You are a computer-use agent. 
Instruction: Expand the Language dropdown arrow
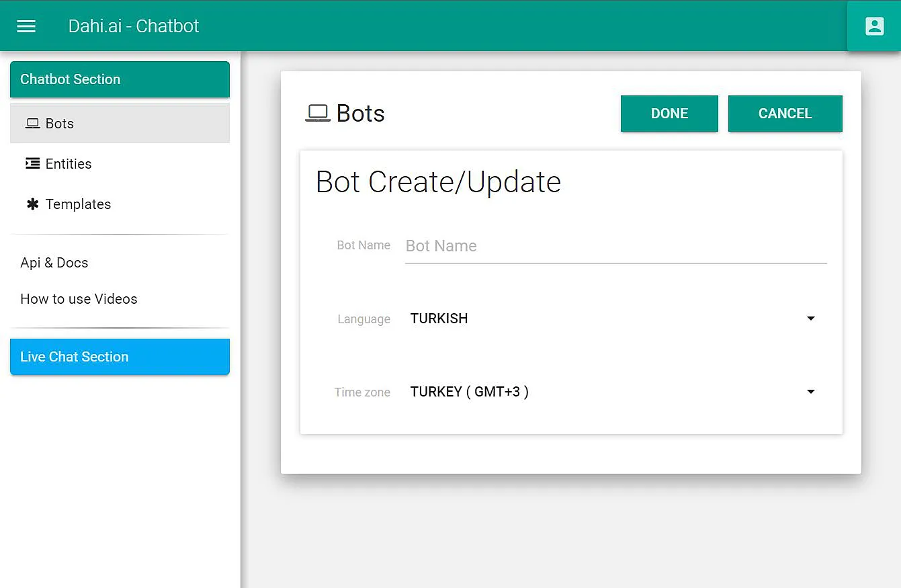(810, 319)
